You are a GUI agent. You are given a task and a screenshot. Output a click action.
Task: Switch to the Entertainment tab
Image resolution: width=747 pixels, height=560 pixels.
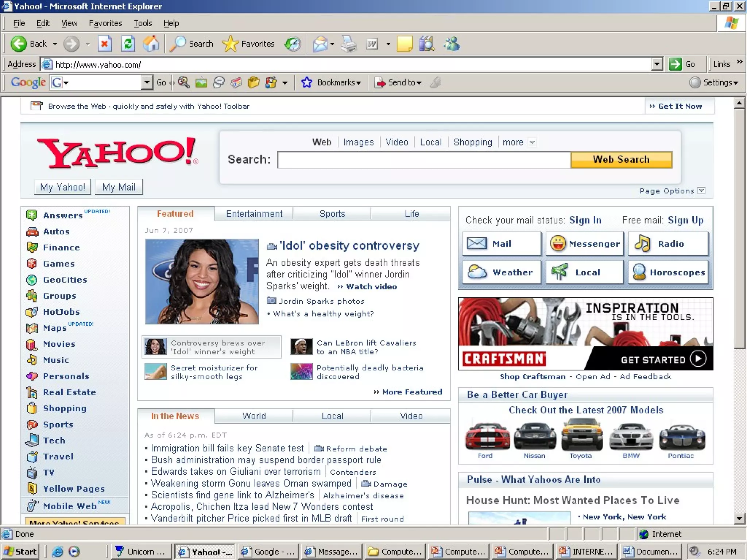[x=254, y=214]
